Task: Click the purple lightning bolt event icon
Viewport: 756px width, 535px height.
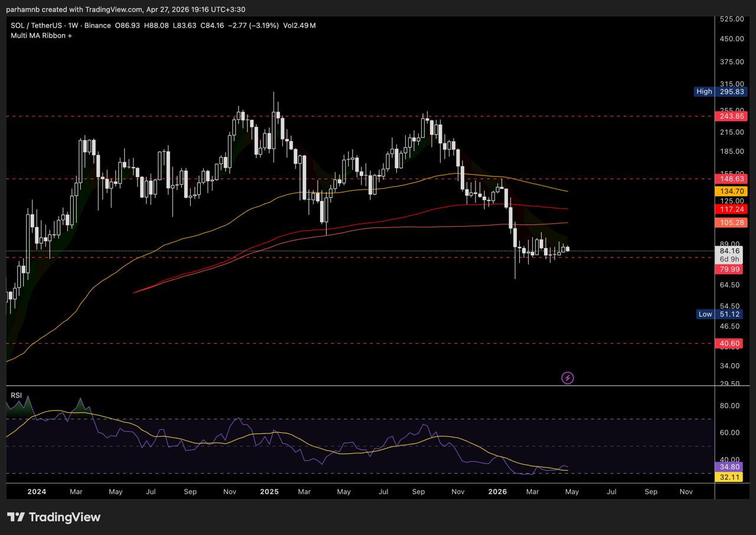Action: tap(567, 378)
